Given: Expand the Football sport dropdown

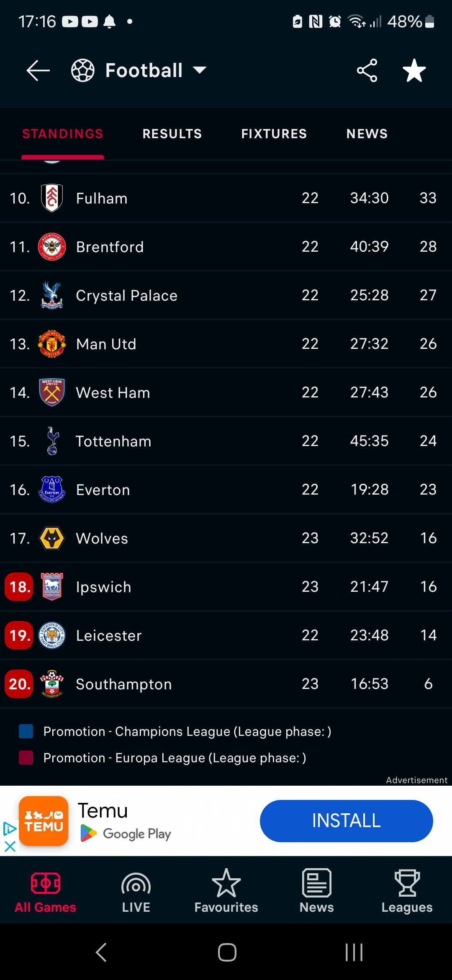Looking at the screenshot, I should (199, 70).
